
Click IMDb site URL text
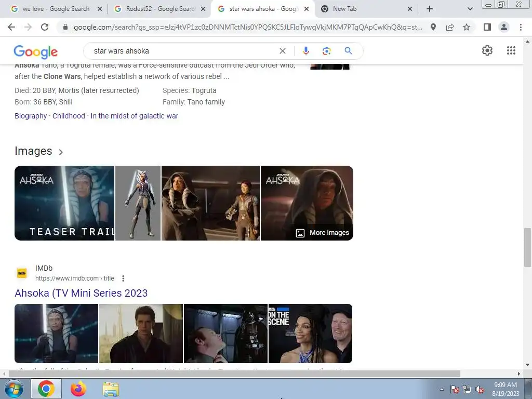tap(75, 278)
